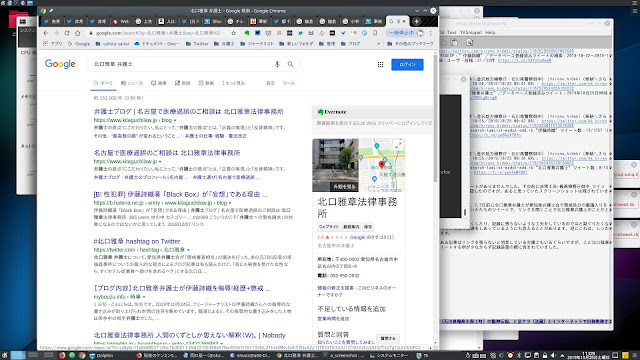Screen dimensions: 640x360
Task: Click the blue search magnifier icon
Action: tap(290, 64)
